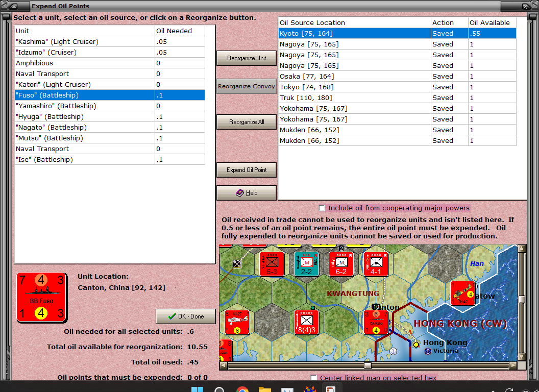Click oil needed value for "Kashima"

(x=180, y=42)
